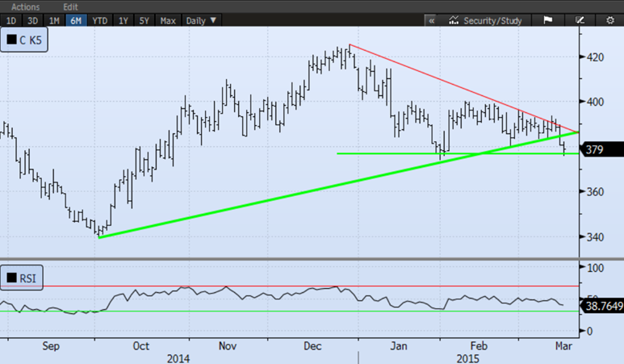Open chart settings gear icon
Screen dimensions: 624x364
610,20
